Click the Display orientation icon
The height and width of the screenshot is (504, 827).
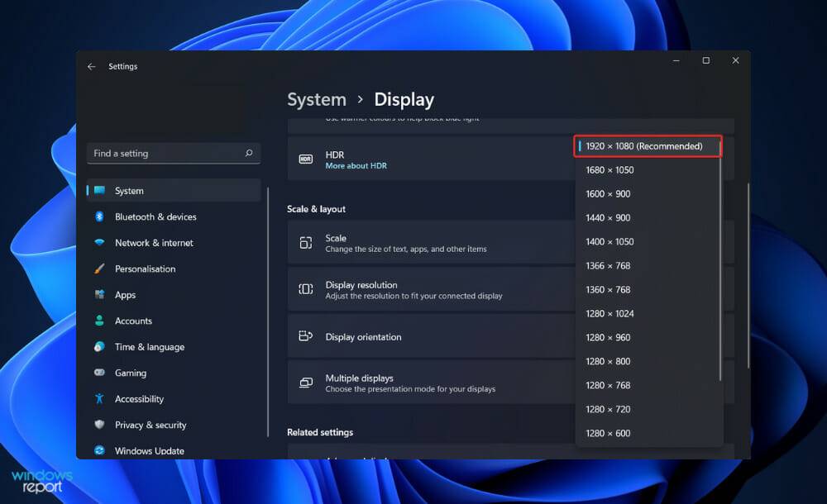(x=305, y=336)
